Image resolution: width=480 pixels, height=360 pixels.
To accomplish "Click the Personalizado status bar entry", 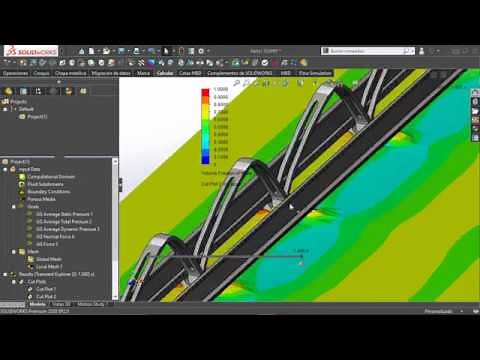I will click(x=438, y=311).
